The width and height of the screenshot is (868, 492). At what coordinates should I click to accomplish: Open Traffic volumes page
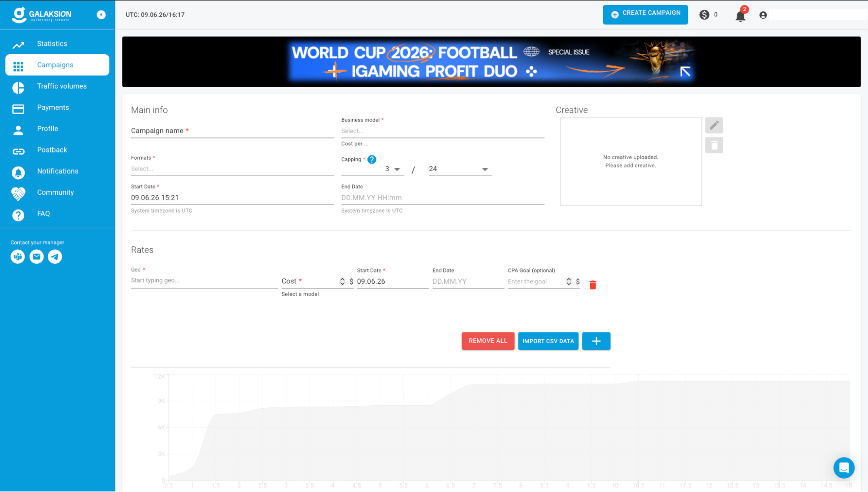pyautogui.click(x=62, y=86)
